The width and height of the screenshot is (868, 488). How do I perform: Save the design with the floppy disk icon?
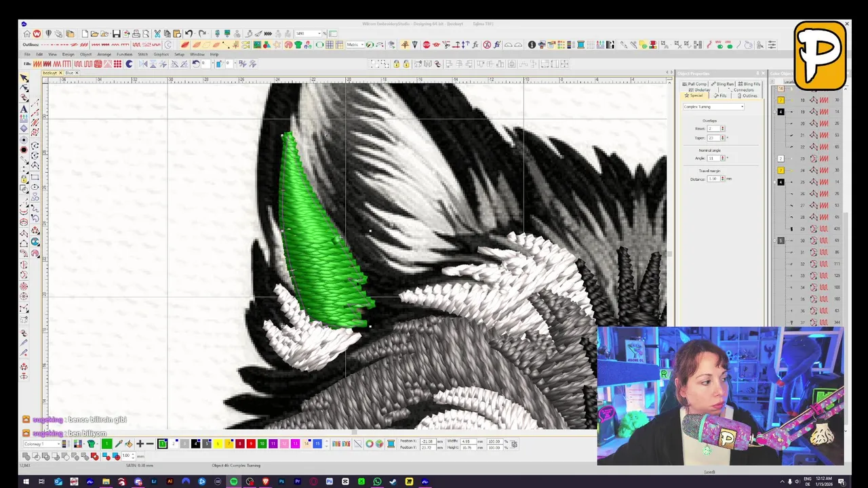click(x=116, y=34)
